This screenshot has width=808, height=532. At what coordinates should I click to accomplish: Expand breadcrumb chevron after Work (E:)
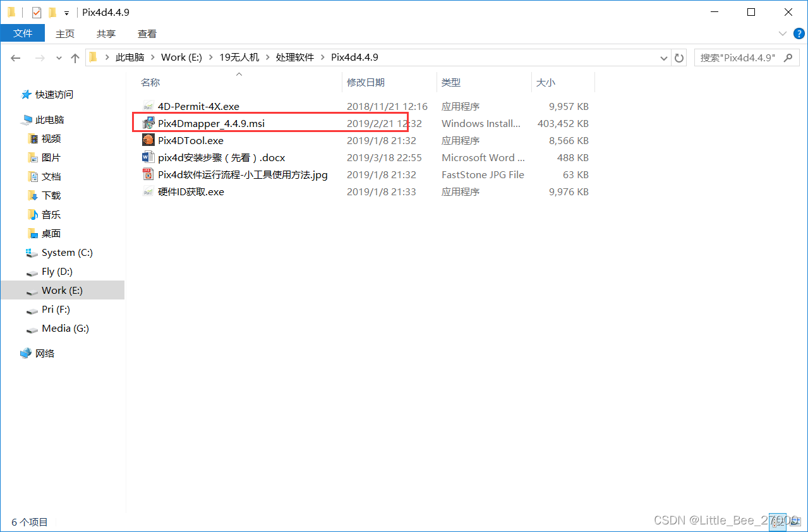click(x=210, y=57)
